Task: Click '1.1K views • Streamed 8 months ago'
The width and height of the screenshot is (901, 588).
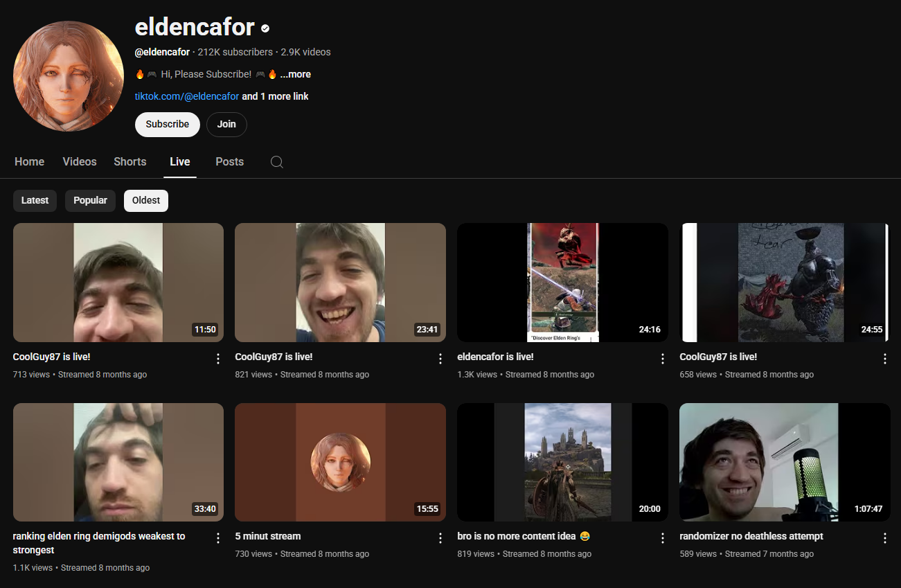Action: click(x=81, y=568)
